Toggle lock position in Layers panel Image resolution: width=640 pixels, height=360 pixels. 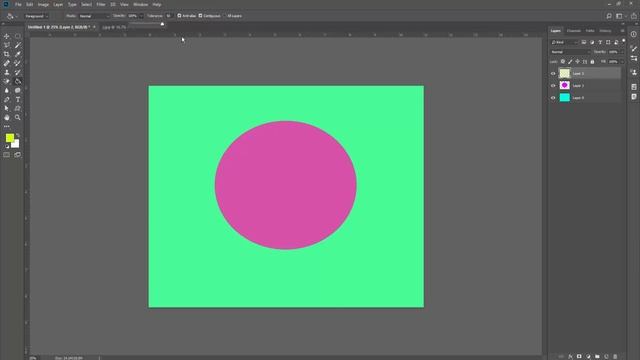(x=578, y=62)
